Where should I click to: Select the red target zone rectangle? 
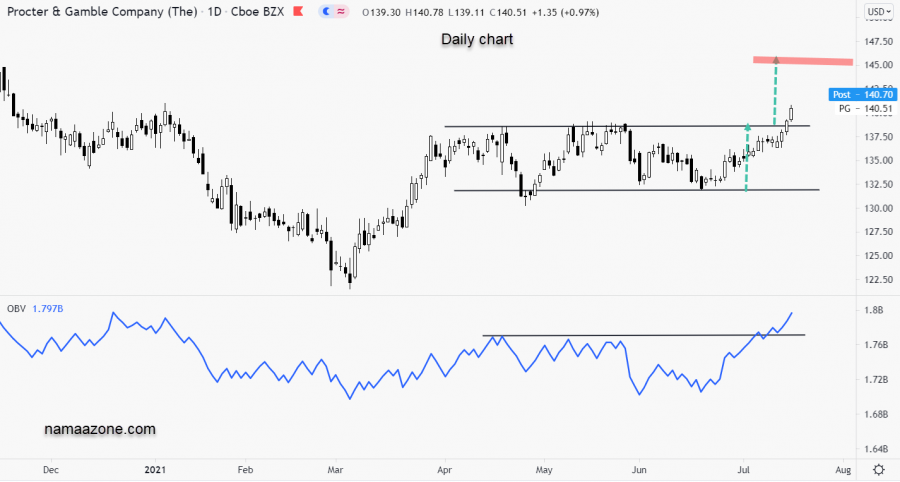(803, 61)
